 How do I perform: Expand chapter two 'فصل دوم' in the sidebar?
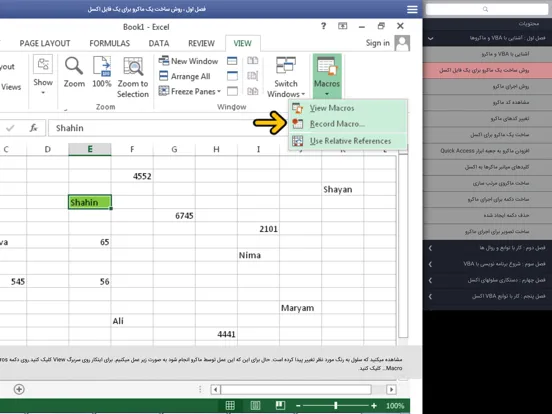click(487, 248)
